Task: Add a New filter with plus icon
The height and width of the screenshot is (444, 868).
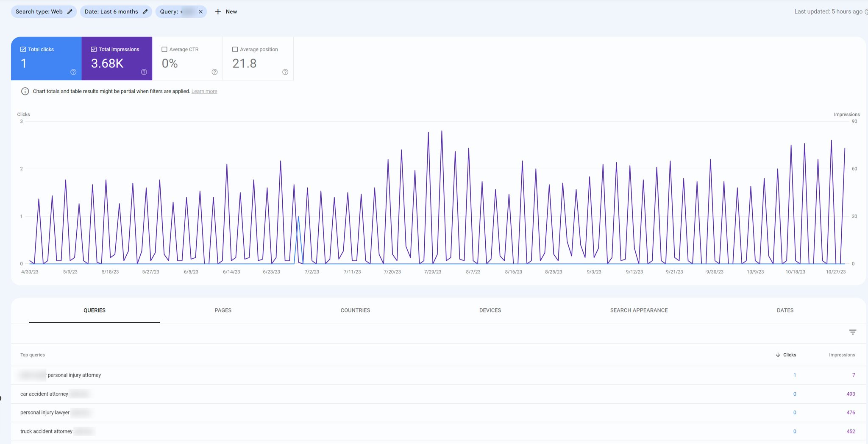Action: pyautogui.click(x=218, y=12)
